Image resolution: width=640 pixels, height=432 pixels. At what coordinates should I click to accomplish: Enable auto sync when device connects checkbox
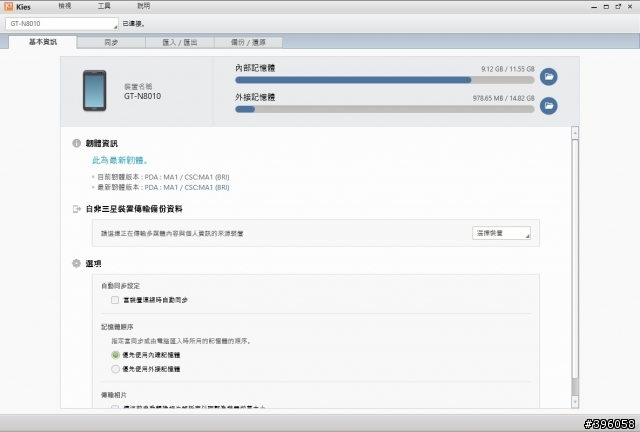coord(115,300)
